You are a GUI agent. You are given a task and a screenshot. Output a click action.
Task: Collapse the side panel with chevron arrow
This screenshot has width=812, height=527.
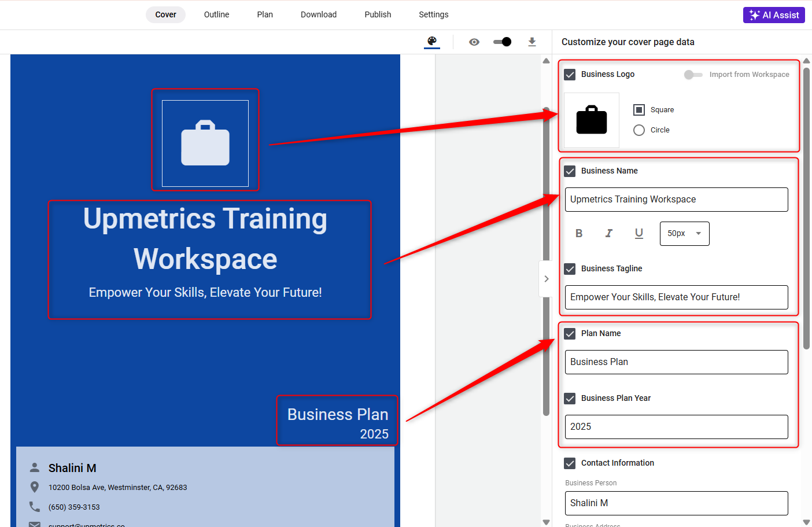tap(546, 279)
